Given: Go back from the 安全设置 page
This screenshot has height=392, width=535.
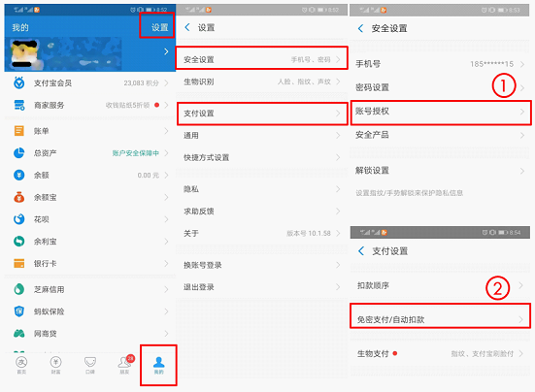Looking at the screenshot, I should click(x=360, y=28).
